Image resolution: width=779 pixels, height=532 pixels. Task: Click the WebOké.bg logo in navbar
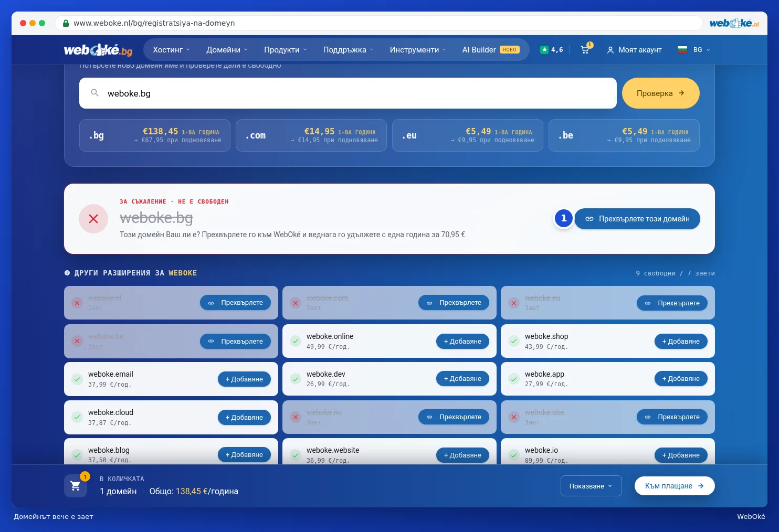tap(98, 50)
